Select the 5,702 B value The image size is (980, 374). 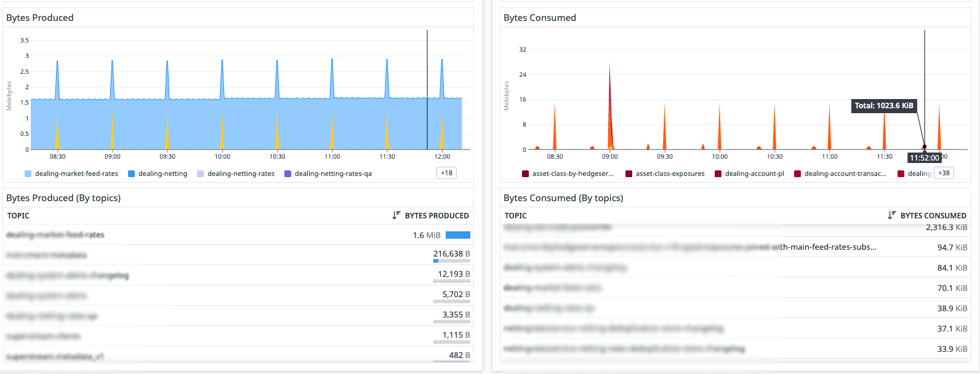456,294
